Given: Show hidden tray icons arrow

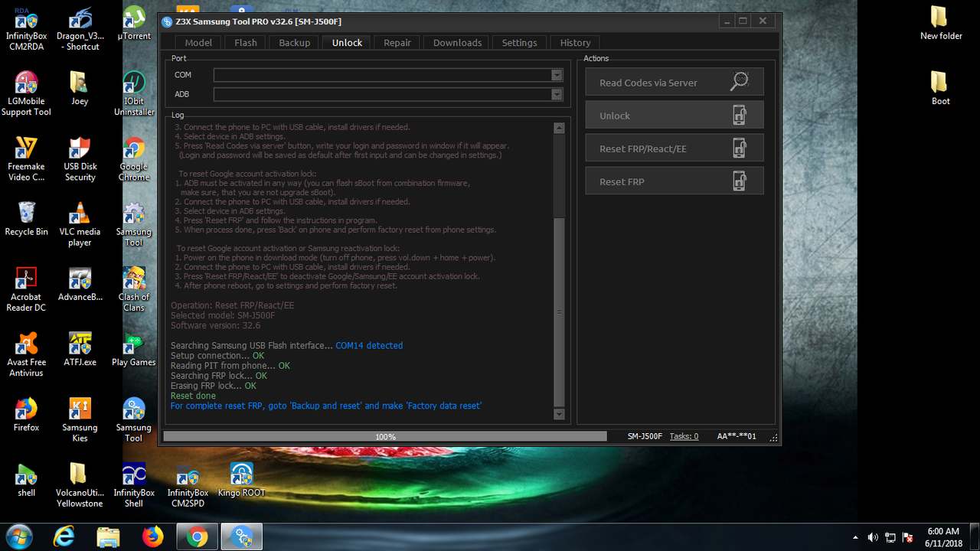Looking at the screenshot, I should click(x=855, y=537).
